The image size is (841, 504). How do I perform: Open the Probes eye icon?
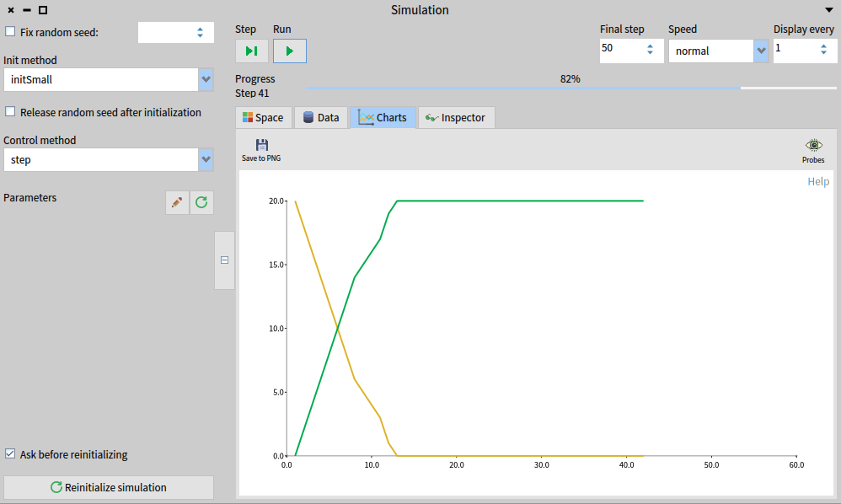813,145
